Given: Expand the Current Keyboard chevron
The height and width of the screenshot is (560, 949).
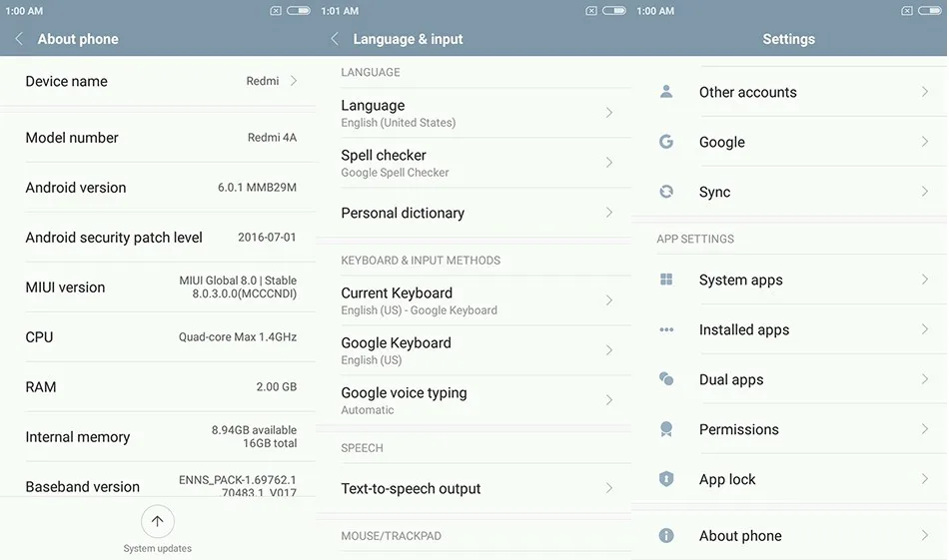Looking at the screenshot, I should [609, 300].
